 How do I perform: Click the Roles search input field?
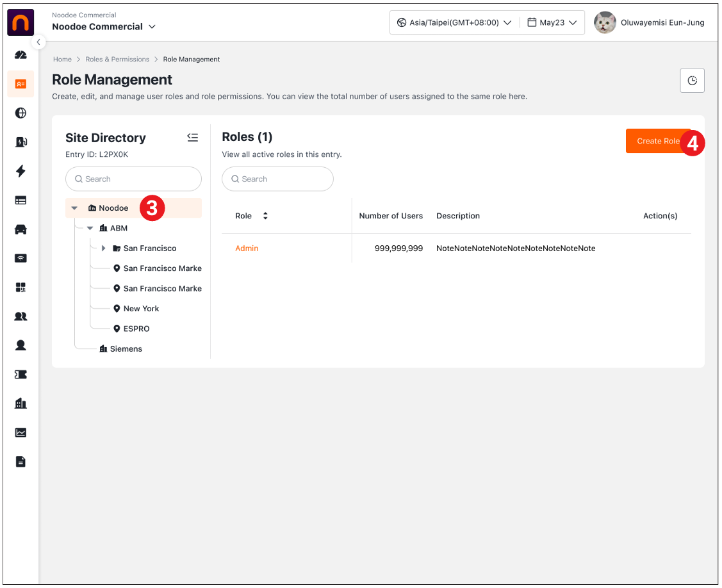point(278,179)
